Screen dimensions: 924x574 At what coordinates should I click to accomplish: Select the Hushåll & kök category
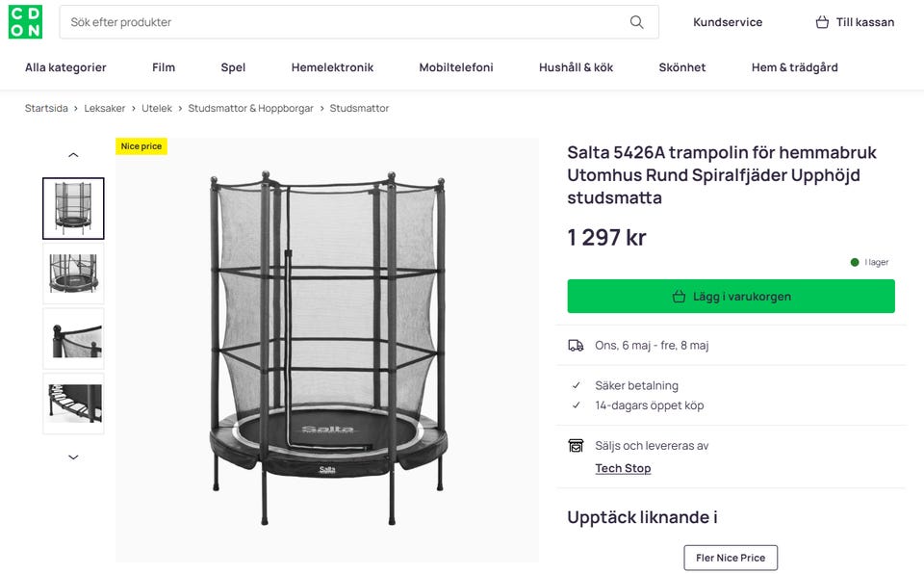point(575,67)
